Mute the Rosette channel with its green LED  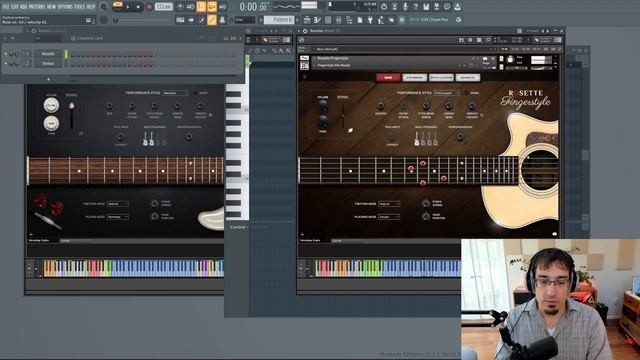tap(6, 54)
